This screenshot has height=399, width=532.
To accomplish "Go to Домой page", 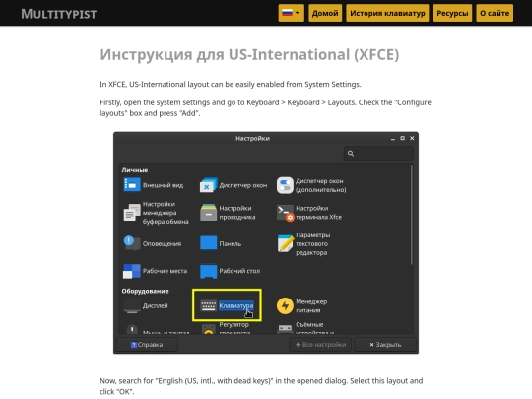I will (325, 13).
